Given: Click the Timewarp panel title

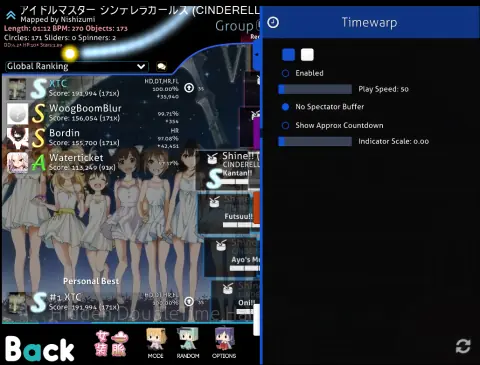Looking at the screenshot, I should (369, 23).
